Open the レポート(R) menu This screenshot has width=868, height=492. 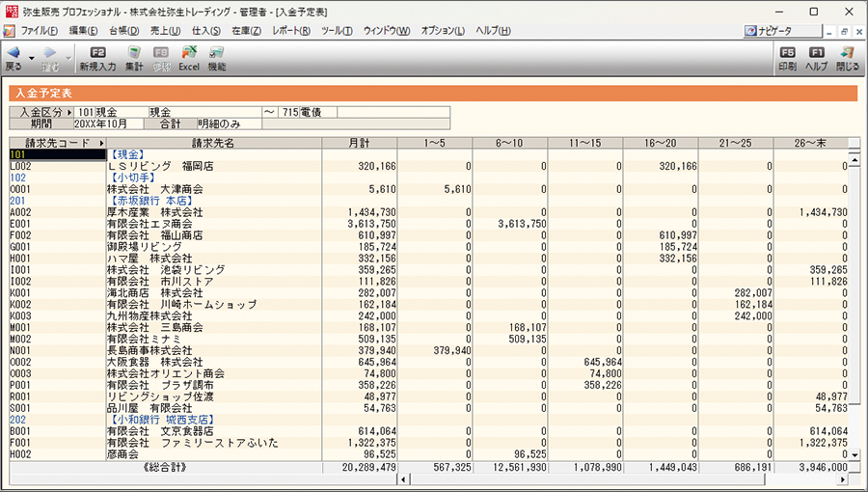point(291,31)
